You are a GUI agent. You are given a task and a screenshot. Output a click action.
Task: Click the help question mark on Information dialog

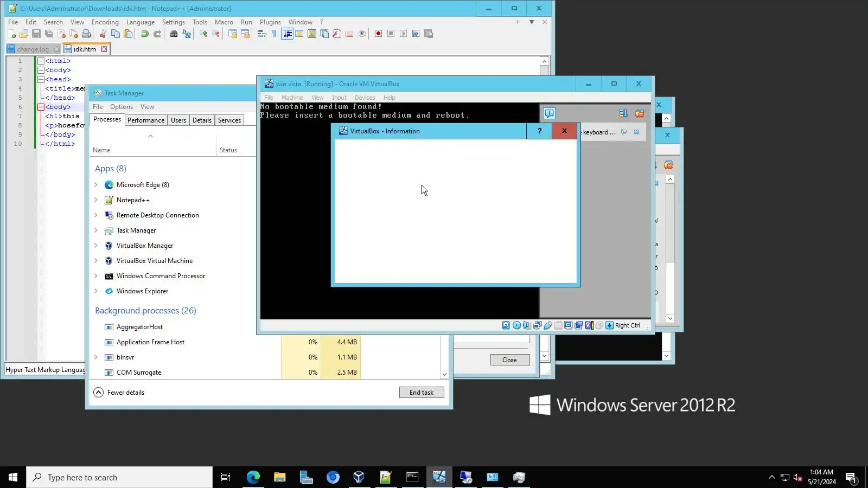click(x=539, y=131)
